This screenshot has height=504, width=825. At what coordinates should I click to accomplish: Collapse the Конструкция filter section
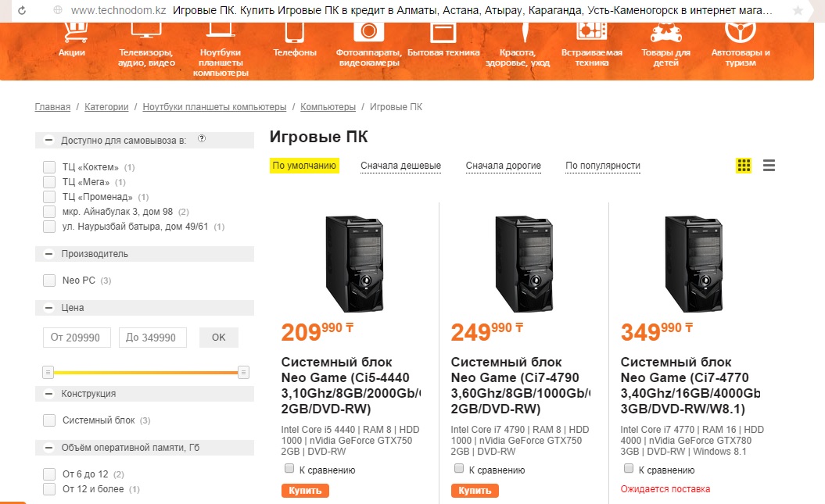click(48, 394)
